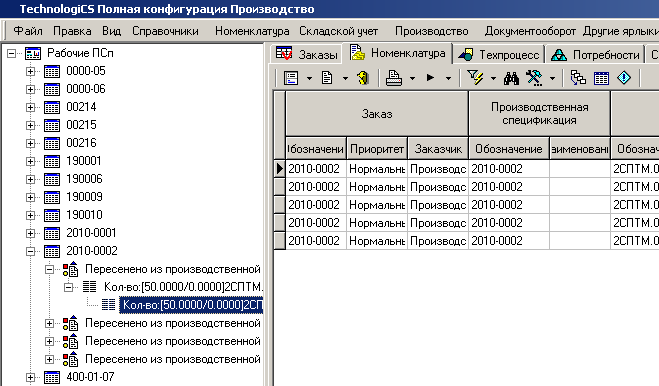This screenshot has width=659, height=386.
Task: Click list icon of unselected Кол-во:[50.0000/0.0000]2СПТМ row
Action: pos(90,287)
